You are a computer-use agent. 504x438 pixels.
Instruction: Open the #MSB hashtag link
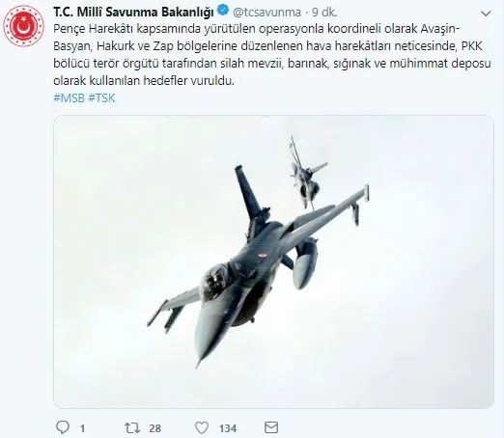pos(69,98)
